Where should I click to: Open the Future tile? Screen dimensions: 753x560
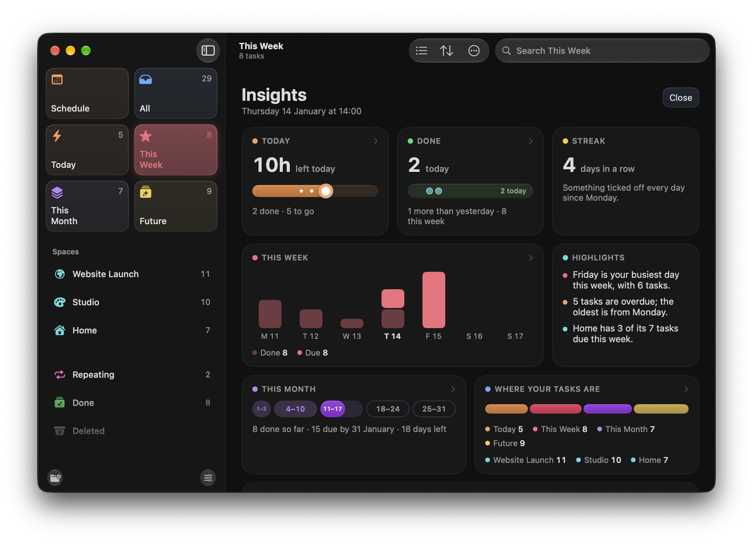pyautogui.click(x=176, y=206)
